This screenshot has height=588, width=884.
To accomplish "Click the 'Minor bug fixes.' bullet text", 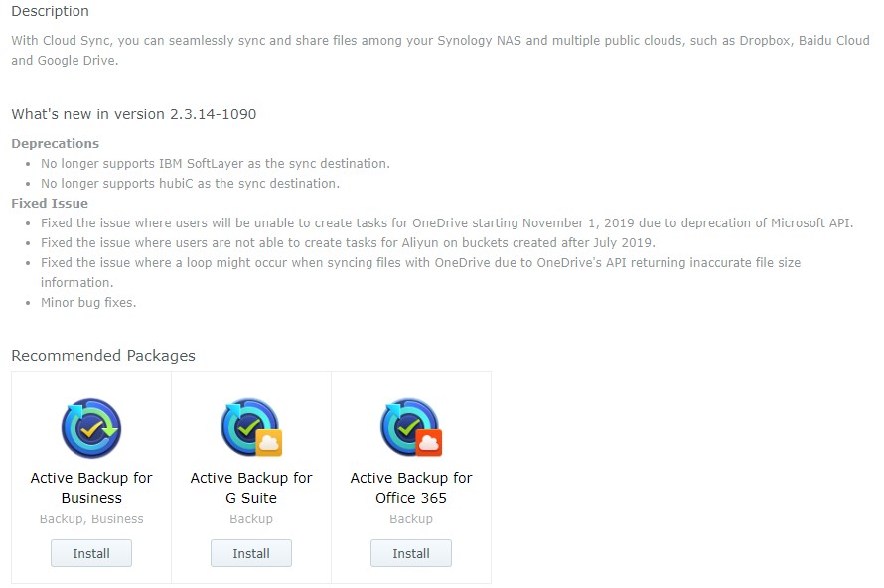I will point(88,303).
